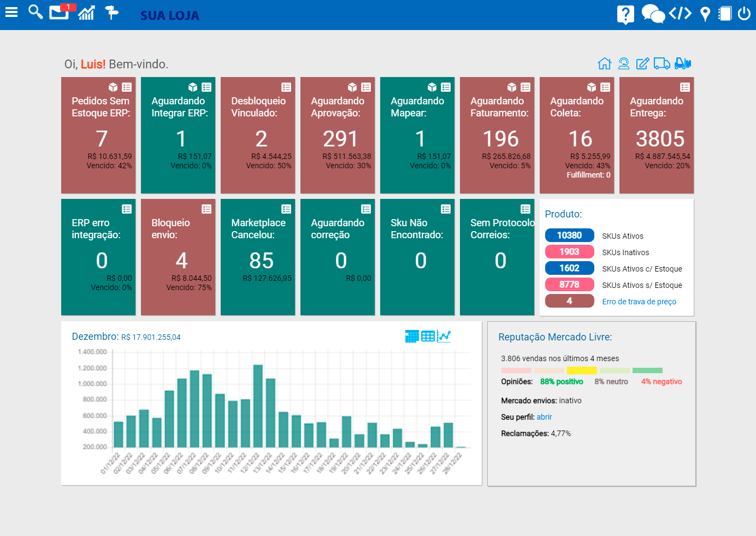Switch chart to line graph view
This screenshot has width=756, height=536.
pyautogui.click(x=444, y=336)
